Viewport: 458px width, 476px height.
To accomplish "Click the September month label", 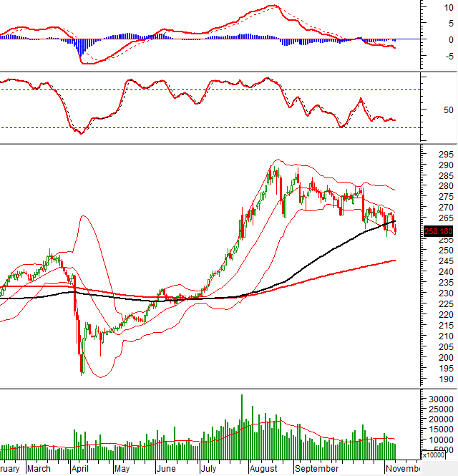I will click(x=317, y=469).
